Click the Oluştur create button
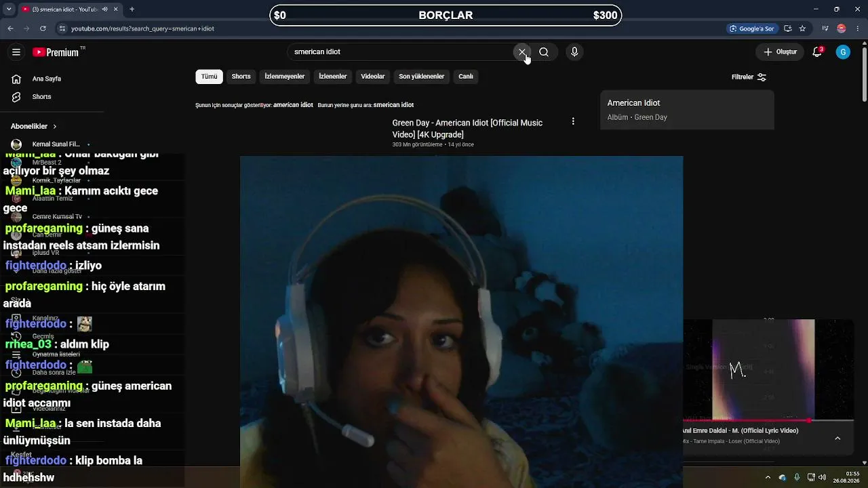 tap(780, 52)
